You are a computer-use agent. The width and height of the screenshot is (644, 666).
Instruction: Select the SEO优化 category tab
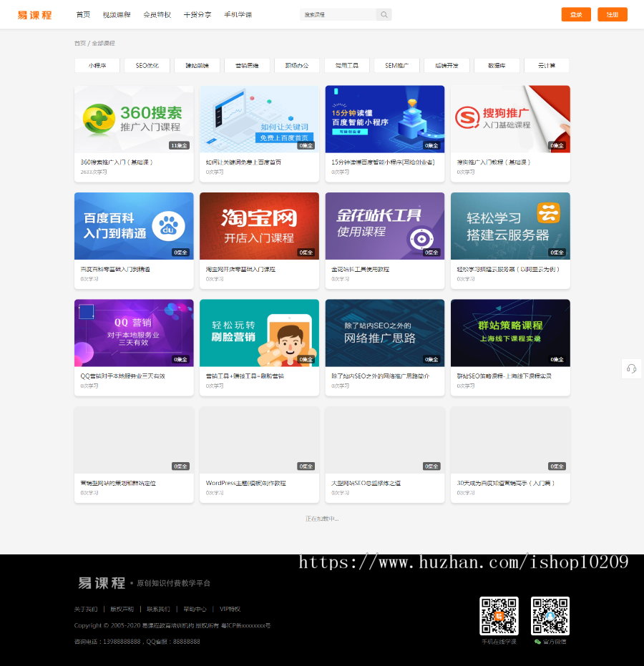[147, 65]
